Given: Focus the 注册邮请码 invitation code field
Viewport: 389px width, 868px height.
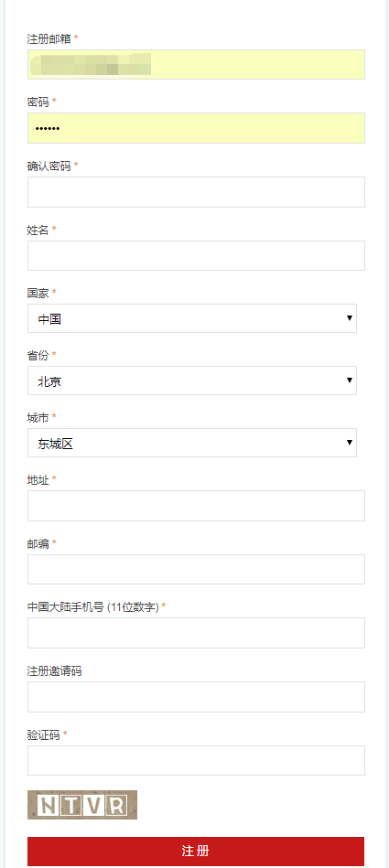Looking at the screenshot, I should [196, 697].
